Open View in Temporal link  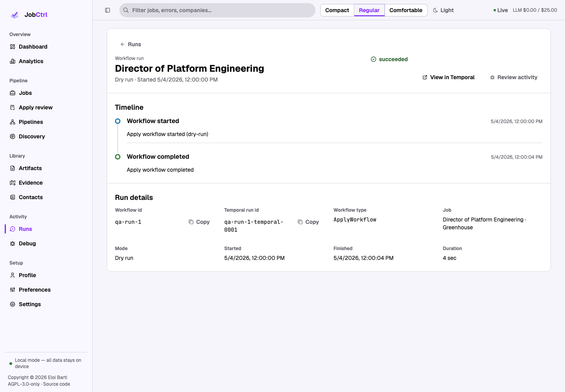[448, 77]
